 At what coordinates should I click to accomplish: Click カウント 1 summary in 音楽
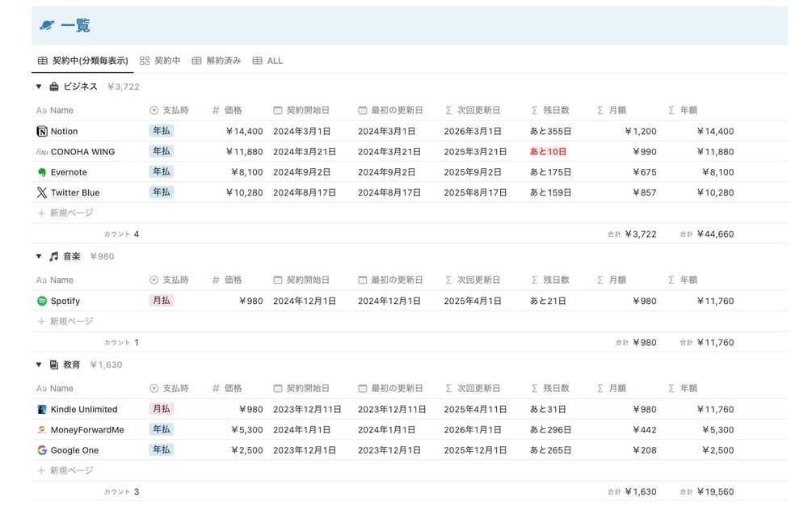coord(122,343)
